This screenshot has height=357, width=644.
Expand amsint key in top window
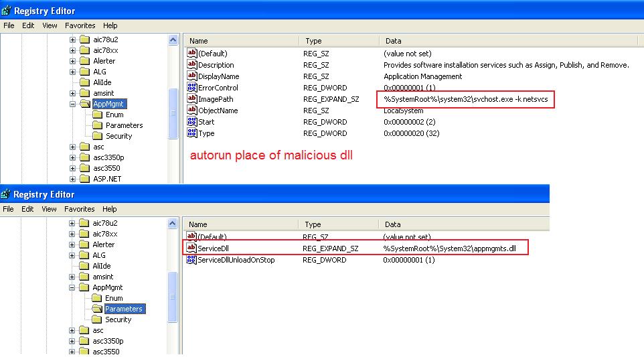pos(73,93)
